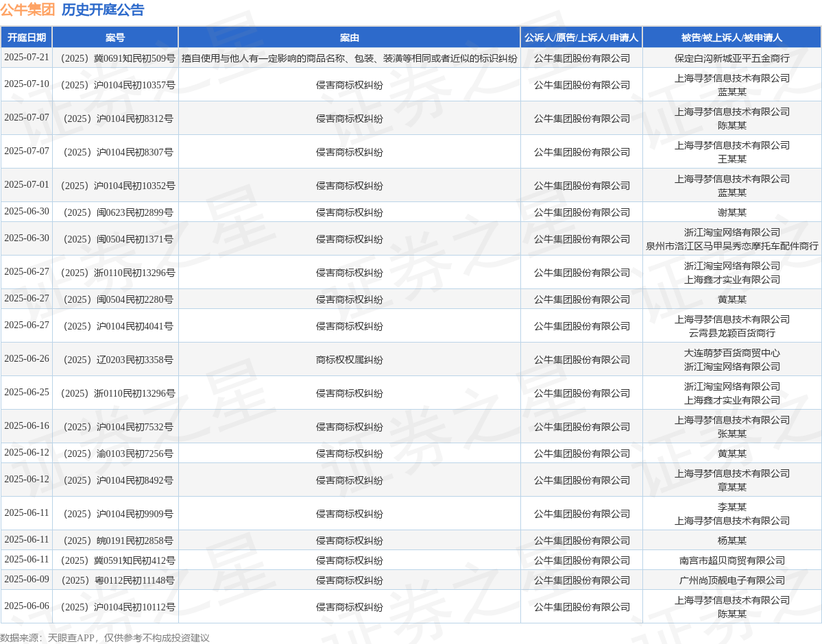Click the date 2025-06-26
Viewport: 822px width, 644px height.
click(x=27, y=358)
